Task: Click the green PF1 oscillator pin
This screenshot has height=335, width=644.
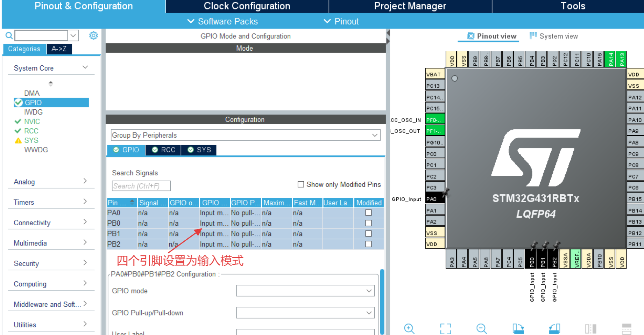Action: pos(435,131)
